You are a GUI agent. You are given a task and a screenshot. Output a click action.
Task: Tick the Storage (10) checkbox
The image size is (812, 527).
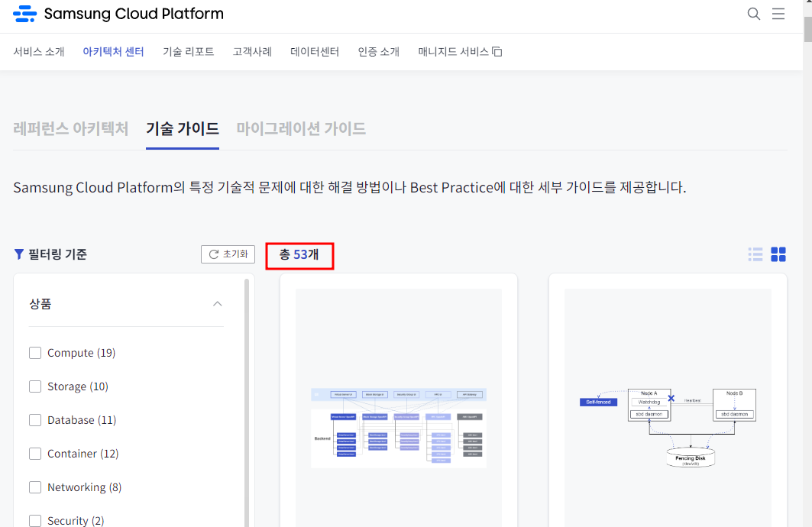click(x=35, y=386)
